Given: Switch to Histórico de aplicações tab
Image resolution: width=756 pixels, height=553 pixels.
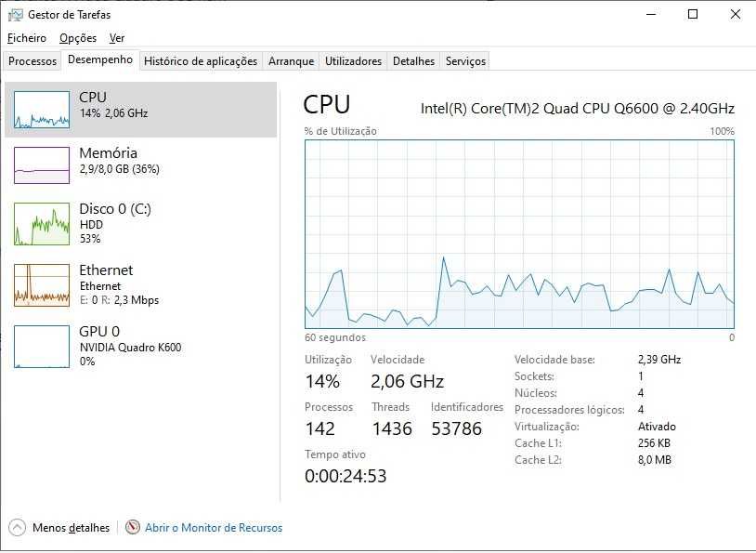Looking at the screenshot, I should pos(201,61).
